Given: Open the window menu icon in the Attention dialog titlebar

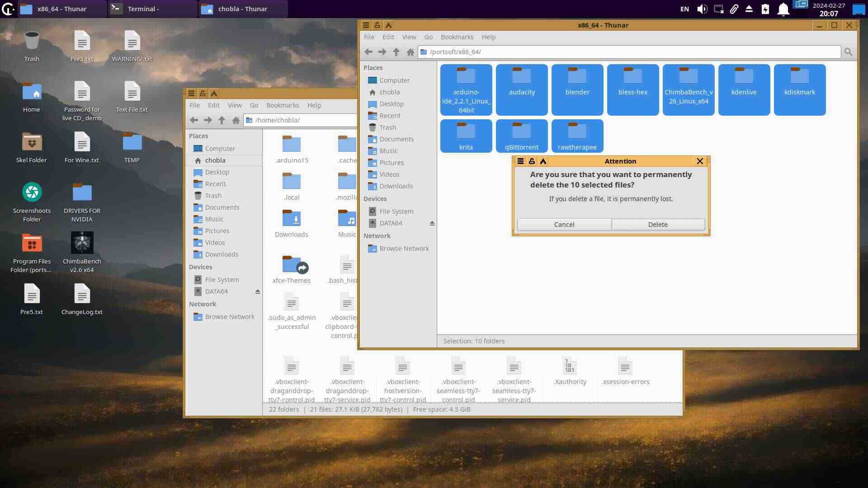Looking at the screenshot, I should click(521, 161).
